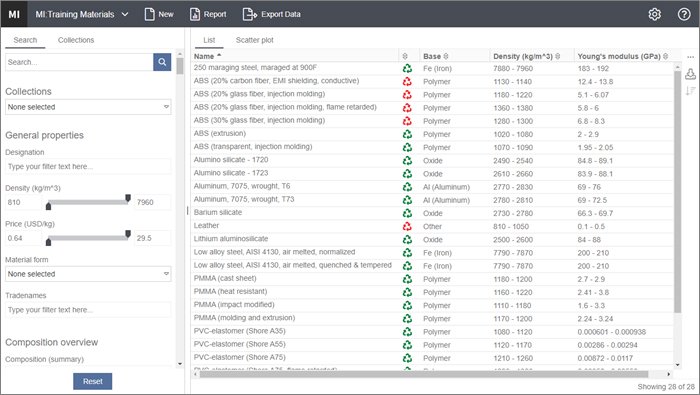Adjust Price maximum slider handle
The image size is (700, 395).
pyautogui.click(x=128, y=234)
